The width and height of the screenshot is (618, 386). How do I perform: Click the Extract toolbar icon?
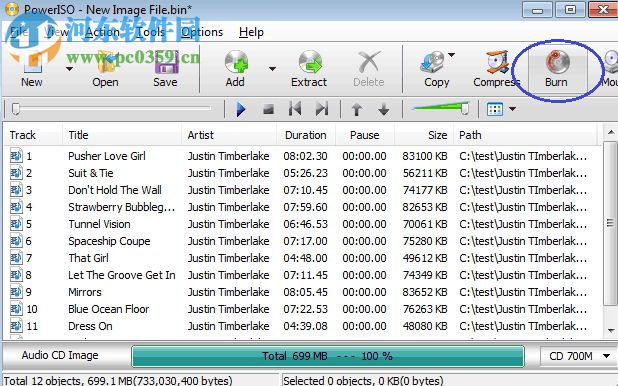310,63
